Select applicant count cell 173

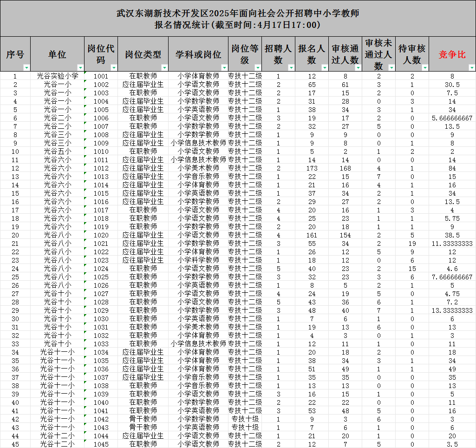(x=312, y=168)
